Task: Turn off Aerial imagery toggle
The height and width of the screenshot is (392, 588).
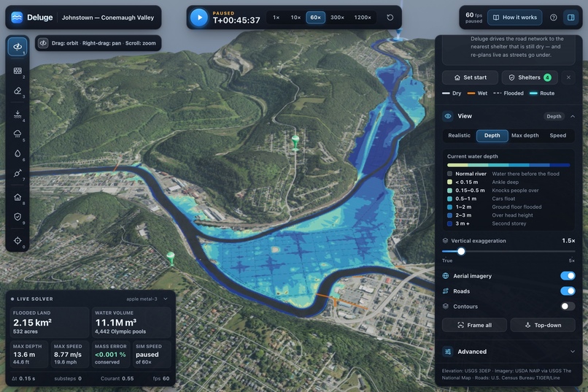Action: 568,276
